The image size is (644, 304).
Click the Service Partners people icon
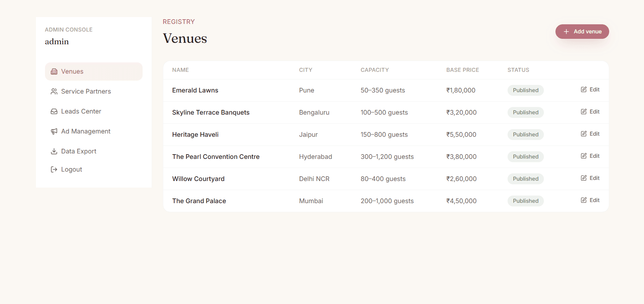(x=54, y=91)
